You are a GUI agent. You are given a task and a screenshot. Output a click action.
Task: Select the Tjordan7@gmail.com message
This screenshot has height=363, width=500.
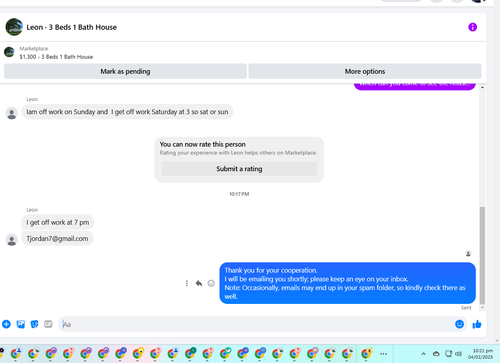pyautogui.click(x=57, y=239)
